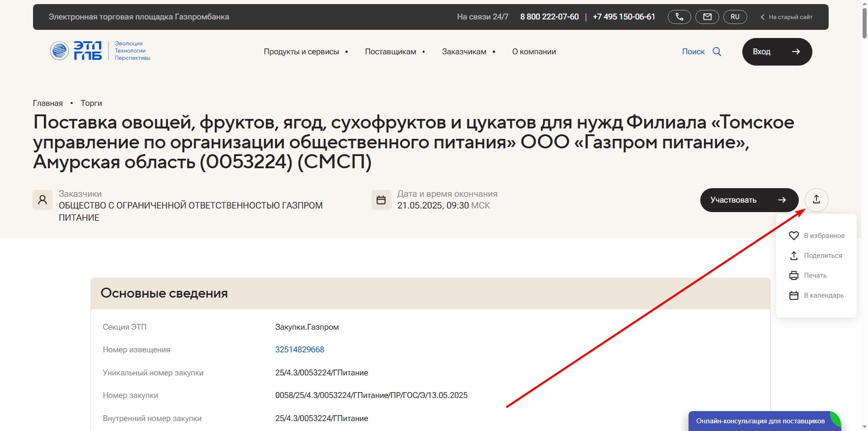This screenshot has height=431, width=868.
Task: Open notice number 32514829668 link
Action: 300,350
